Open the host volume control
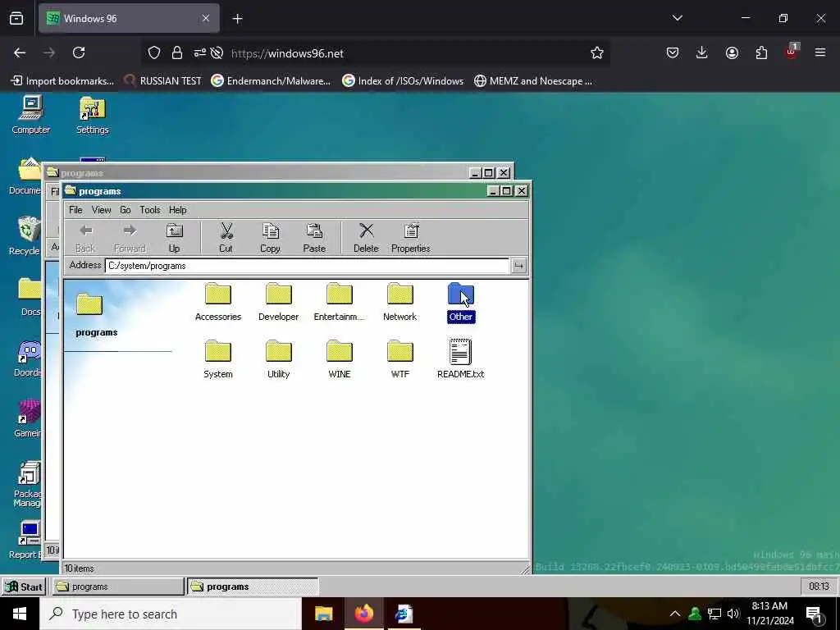The height and width of the screenshot is (630, 840). 733,614
